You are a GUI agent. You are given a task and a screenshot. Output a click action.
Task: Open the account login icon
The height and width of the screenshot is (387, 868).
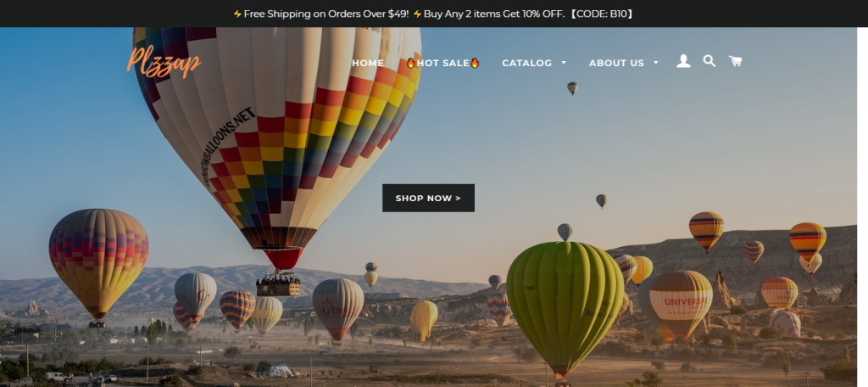point(683,62)
